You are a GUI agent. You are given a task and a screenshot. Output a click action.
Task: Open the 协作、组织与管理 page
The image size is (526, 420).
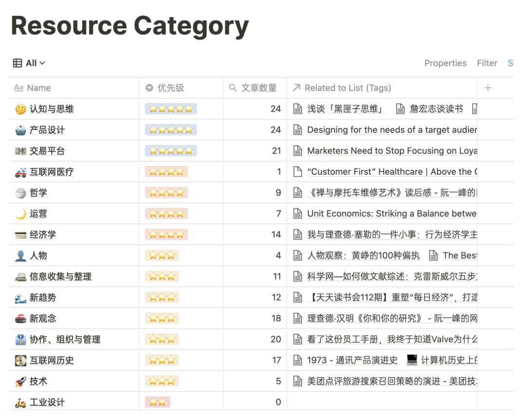[65, 340]
